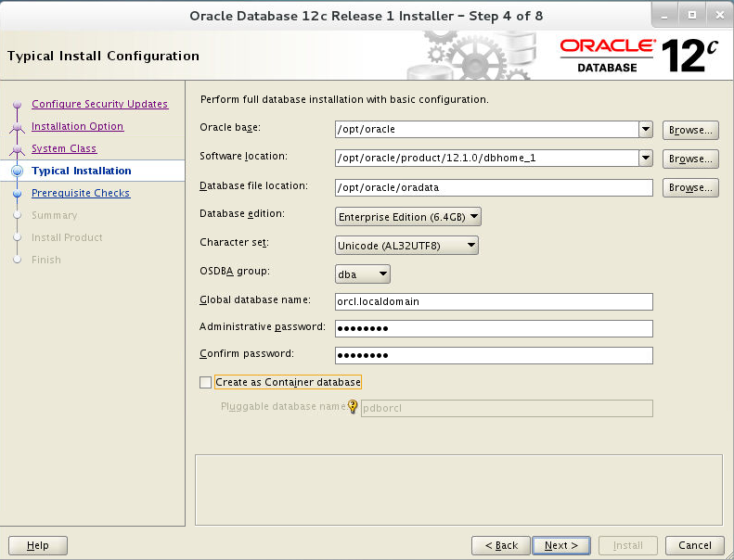The image size is (734, 560).
Task: Click the Typical Installation step bullet
Action: pos(18,171)
